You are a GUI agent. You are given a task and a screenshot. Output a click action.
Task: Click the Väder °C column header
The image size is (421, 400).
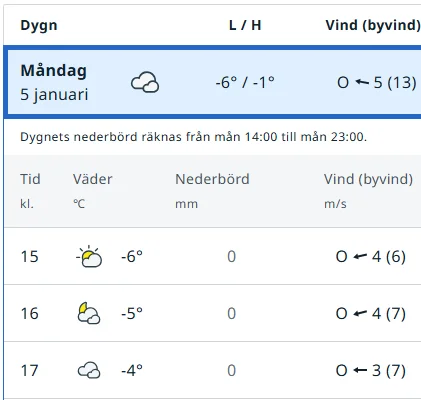[x=93, y=191]
